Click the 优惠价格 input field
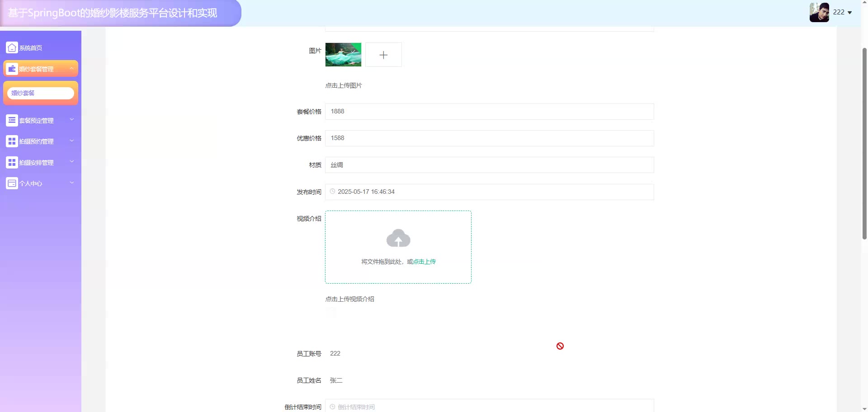This screenshot has width=868, height=412. (x=489, y=138)
